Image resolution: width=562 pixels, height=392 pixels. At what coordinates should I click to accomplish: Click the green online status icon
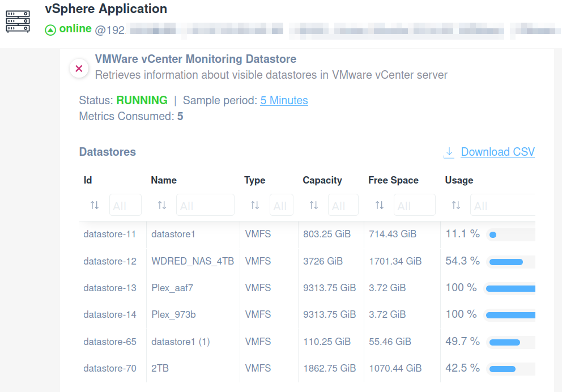click(x=50, y=30)
